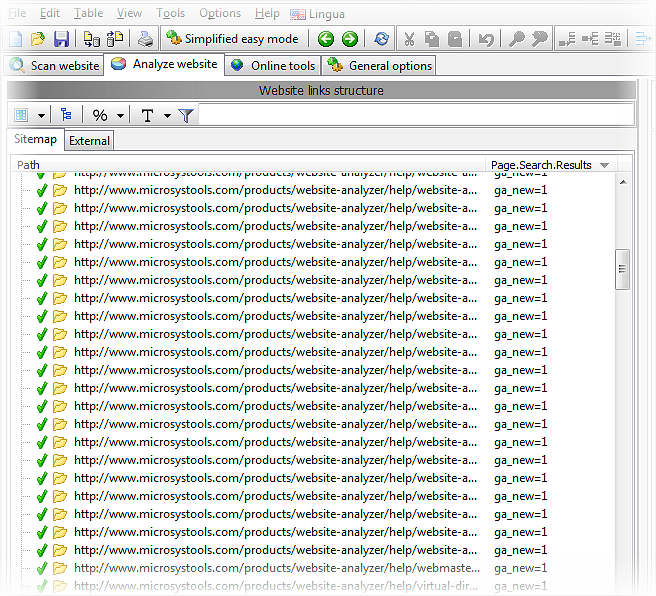Toggle the quick filter funnel icon

pos(186,115)
